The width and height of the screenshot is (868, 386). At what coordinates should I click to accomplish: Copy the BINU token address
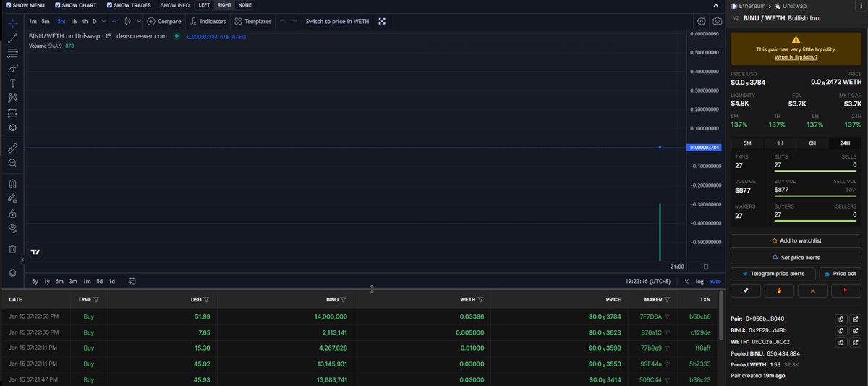(841, 330)
